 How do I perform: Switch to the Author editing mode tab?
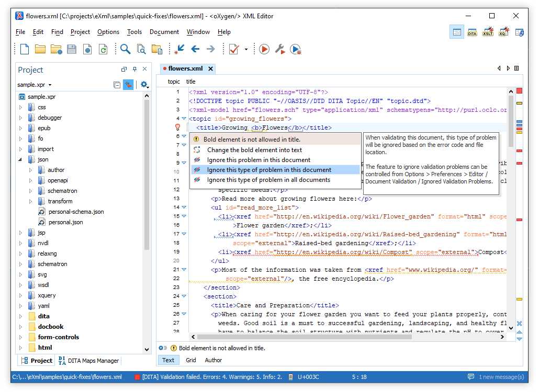click(213, 360)
